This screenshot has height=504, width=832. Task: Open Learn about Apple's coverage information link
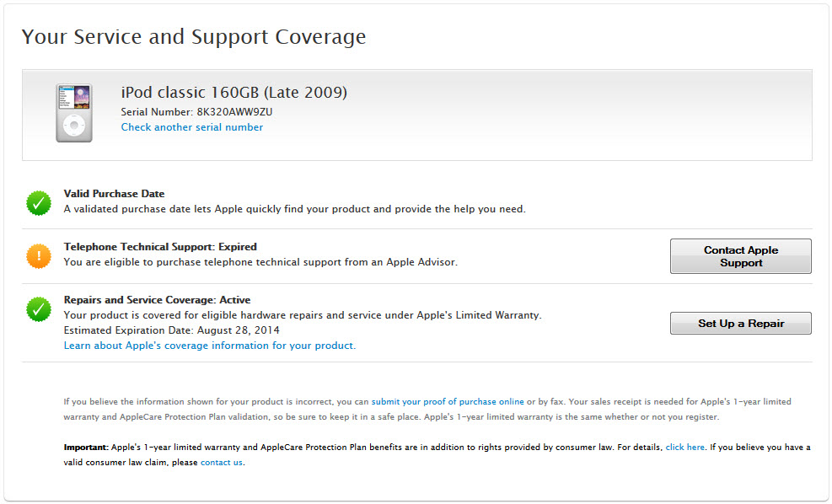208,346
